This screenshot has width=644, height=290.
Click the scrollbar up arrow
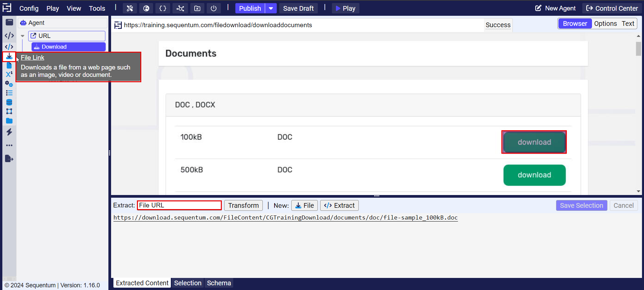(638, 36)
